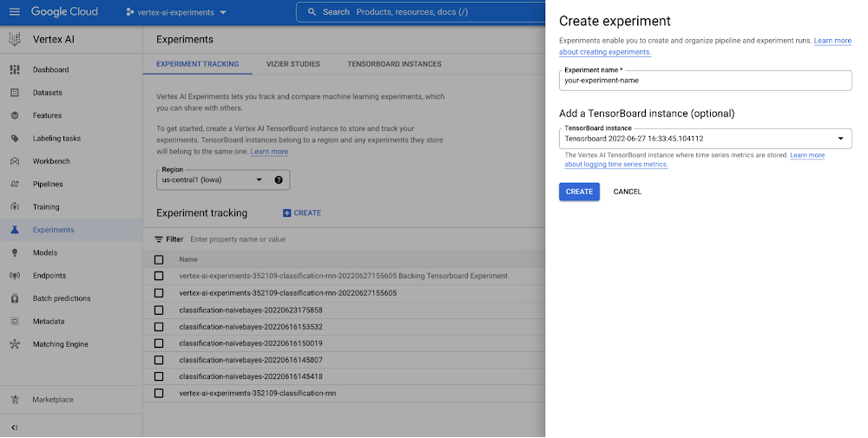Switch to the Experiment Tracking tab
Screen dimensions: 868x438
(x=198, y=64)
